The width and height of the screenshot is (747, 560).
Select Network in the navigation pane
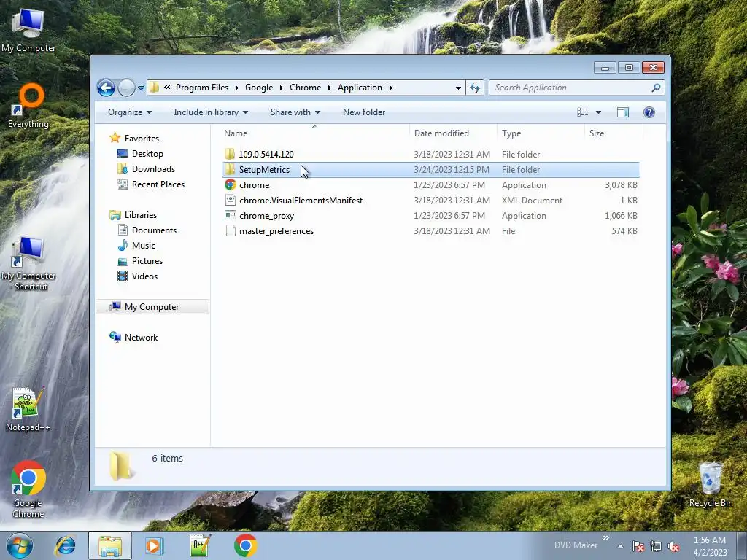[141, 338]
